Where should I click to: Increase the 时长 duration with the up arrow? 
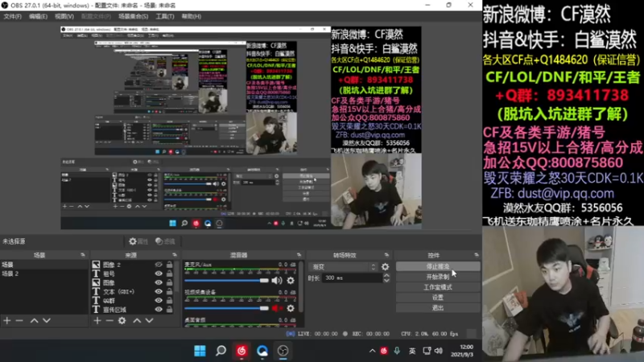pos(386,275)
